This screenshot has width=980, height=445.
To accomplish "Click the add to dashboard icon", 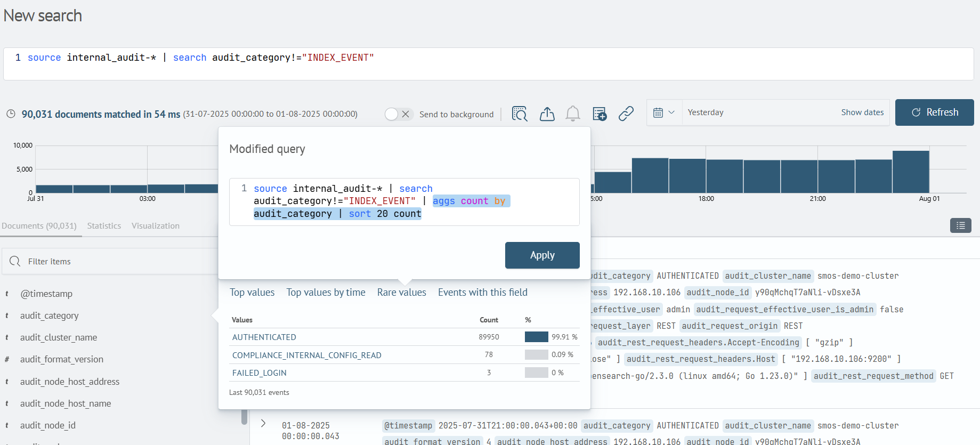I will pos(600,114).
